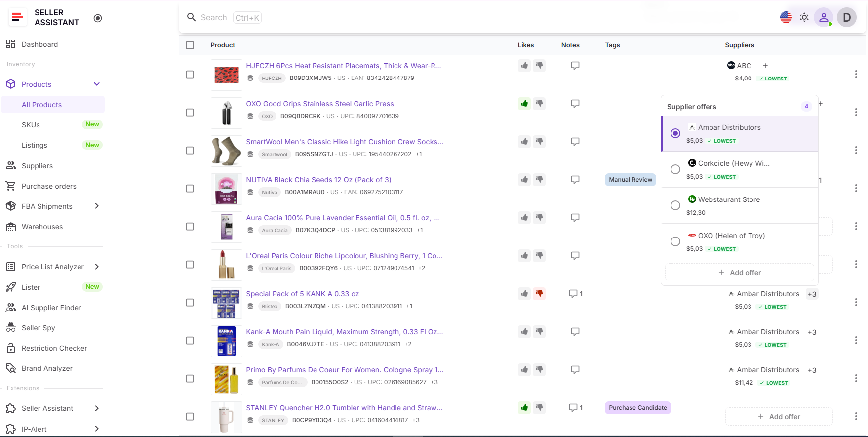Remove like on OXO Garlic Press

click(x=524, y=103)
